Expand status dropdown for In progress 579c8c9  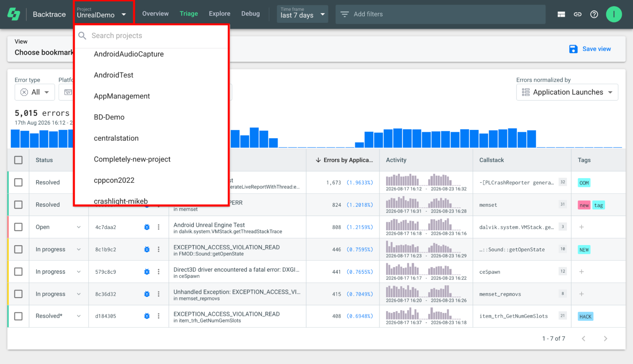click(79, 272)
